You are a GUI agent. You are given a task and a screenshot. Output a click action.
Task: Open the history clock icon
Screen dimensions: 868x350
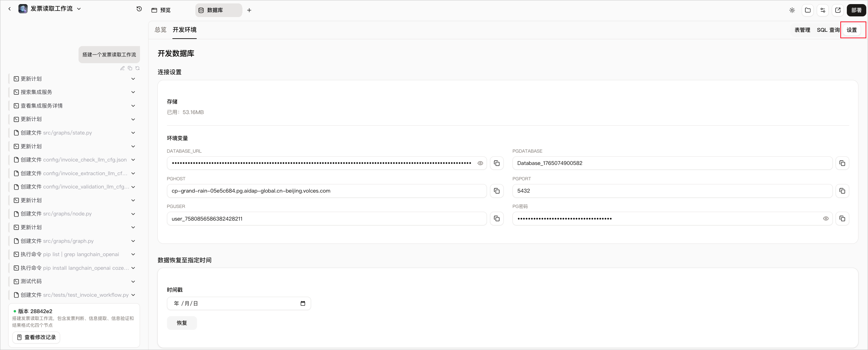click(139, 9)
